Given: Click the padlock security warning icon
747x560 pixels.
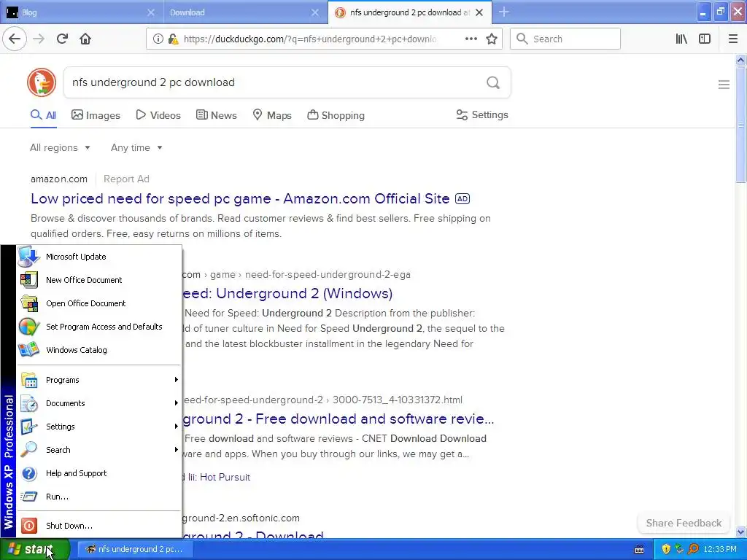Looking at the screenshot, I should tap(173, 39).
